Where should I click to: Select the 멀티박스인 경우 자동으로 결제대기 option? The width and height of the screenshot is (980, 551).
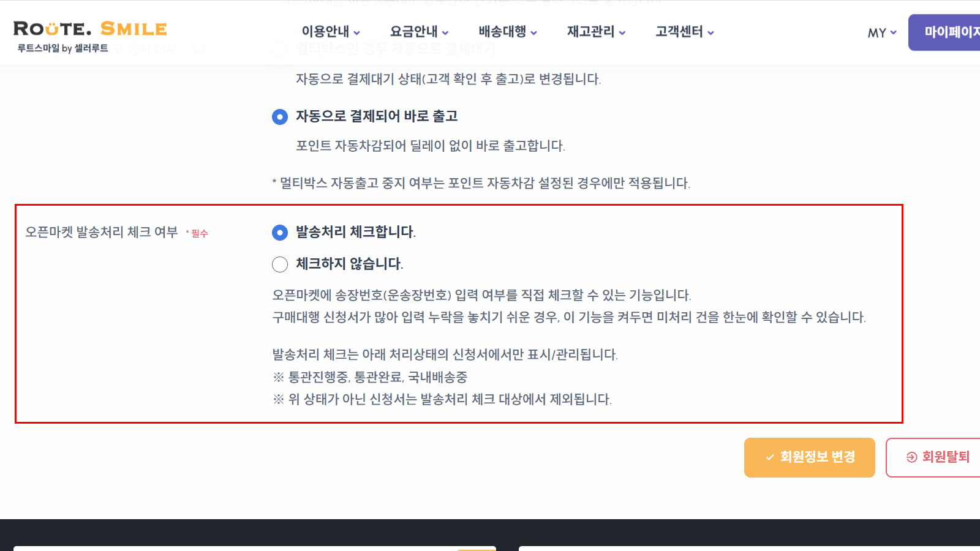pos(279,50)
